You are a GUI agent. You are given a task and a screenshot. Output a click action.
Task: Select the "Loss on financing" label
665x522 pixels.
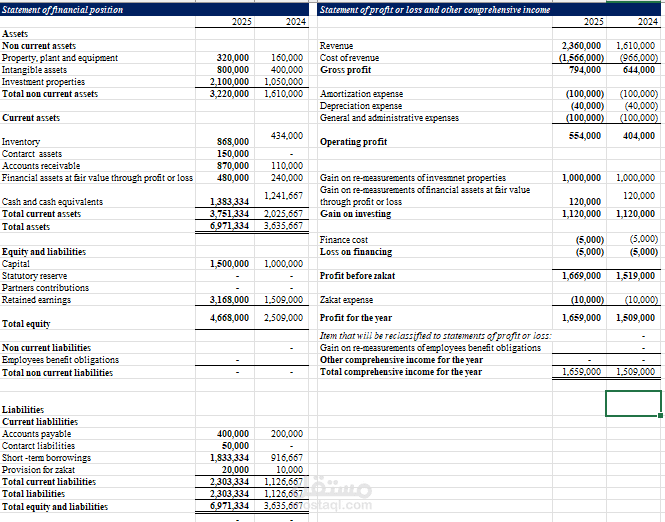(356, 252)
